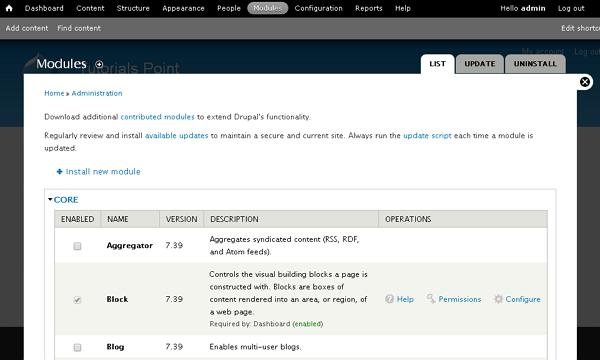
Task: Toggle the Block module checkbox
Action: (77, 300)
